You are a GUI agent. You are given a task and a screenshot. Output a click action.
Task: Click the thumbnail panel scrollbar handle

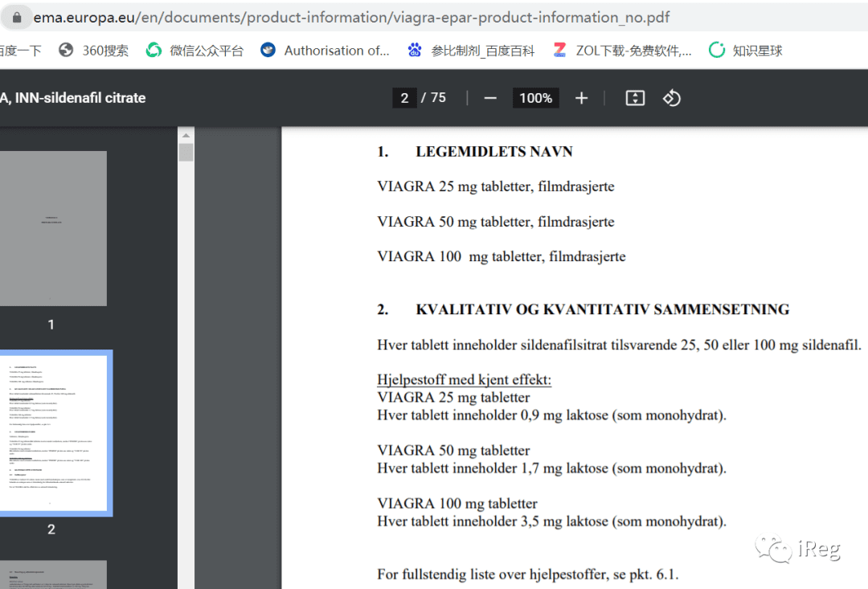coord(186,152)
